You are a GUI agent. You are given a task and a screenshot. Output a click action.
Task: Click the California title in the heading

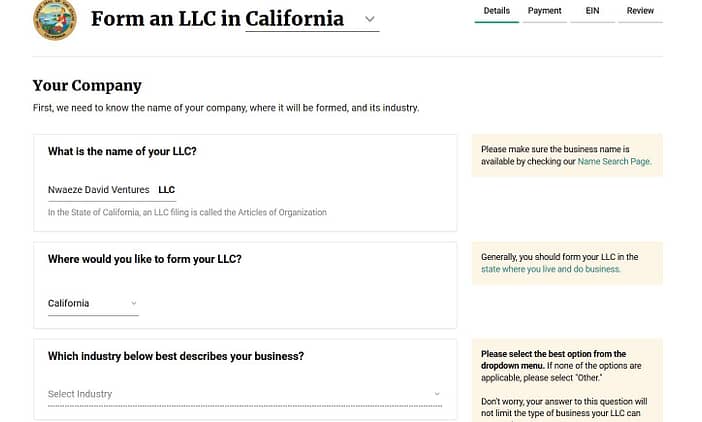(x=295, y=19)
